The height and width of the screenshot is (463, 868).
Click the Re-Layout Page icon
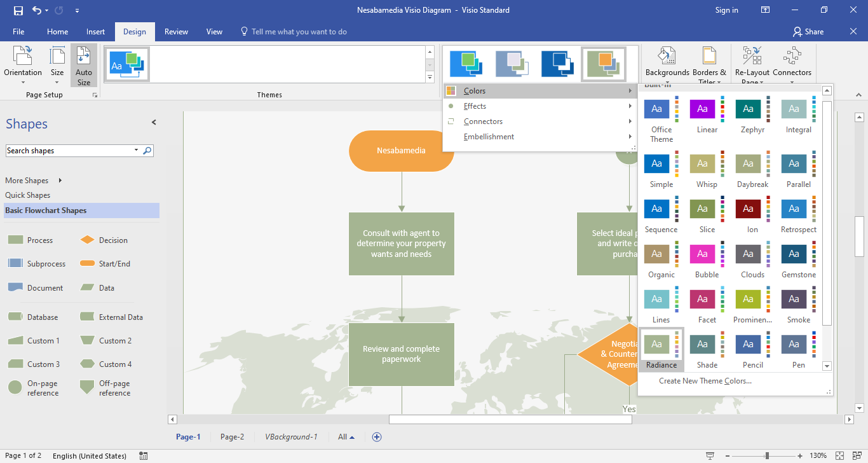752,57
